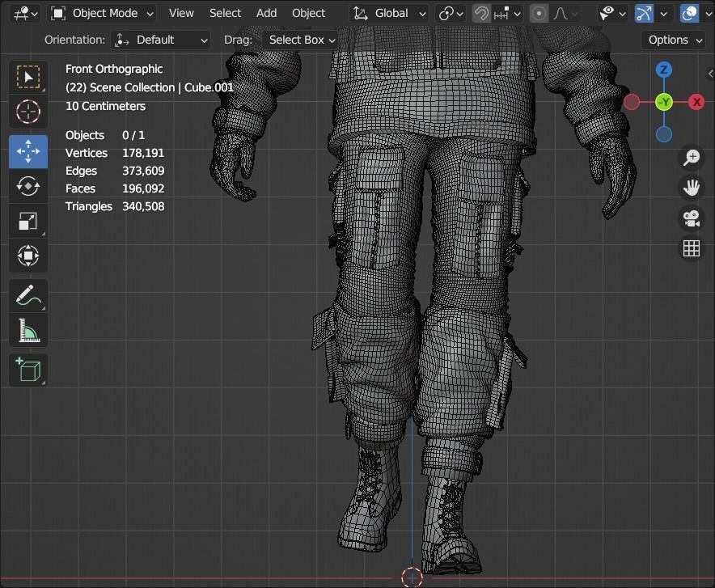Toggle show gizmos button
Image resolution: width=715 pixels, height=588 pixels.
click(x=644, y=14)
